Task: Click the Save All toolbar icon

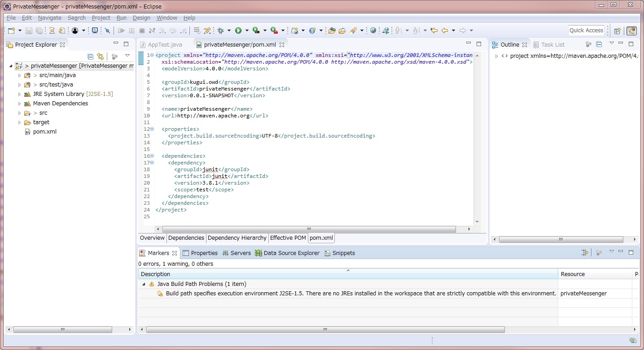Action: 39,30
